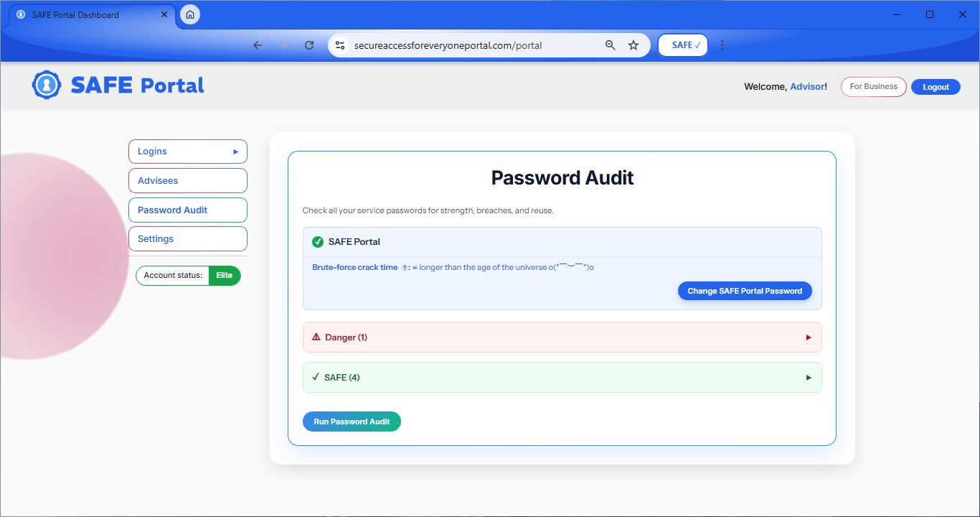The width and height of the screenshot is (980, 517).
Task: Click the SAFE extension button in the toolbar
Action: tap(683, 45)
